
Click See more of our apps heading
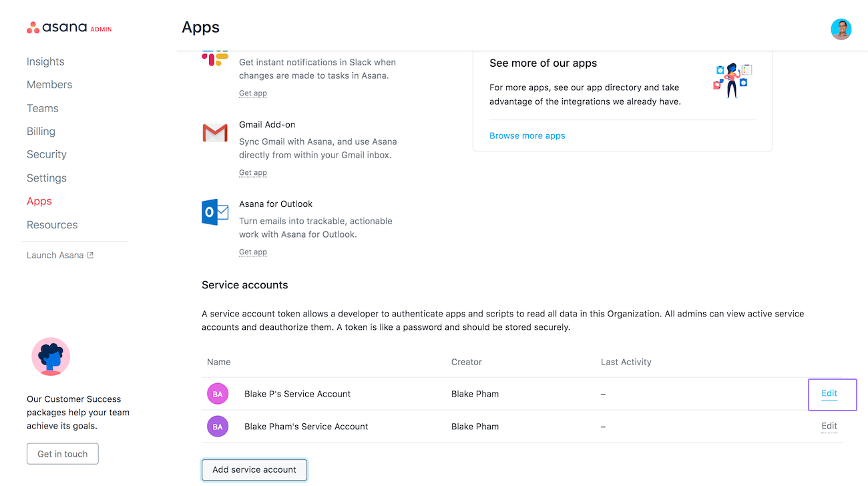544,63
